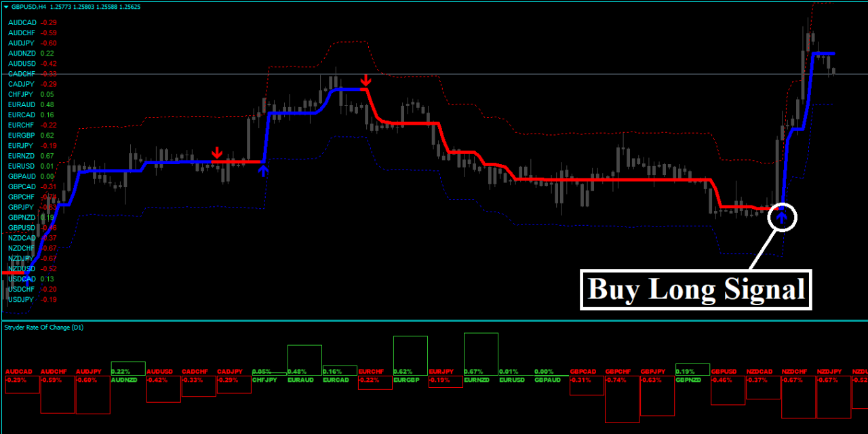The height and width of the screenshot is (434, 868).
Task: Click the EURCHF -0.22% red bar
Action: click(x=375, y=382)
